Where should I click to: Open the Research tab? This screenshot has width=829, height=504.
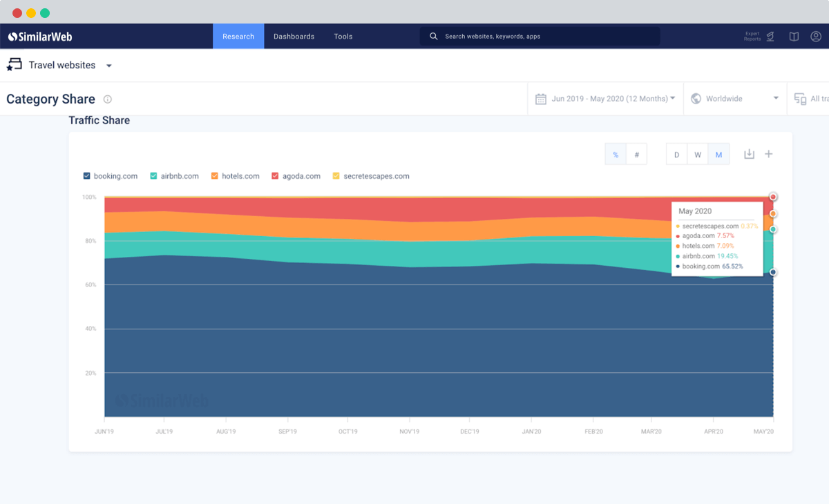coord(238,37)
